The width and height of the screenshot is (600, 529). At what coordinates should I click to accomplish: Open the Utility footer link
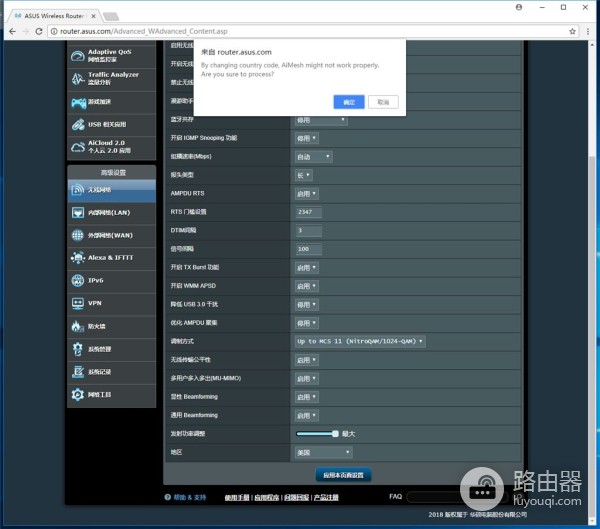(x=267, y=497)
